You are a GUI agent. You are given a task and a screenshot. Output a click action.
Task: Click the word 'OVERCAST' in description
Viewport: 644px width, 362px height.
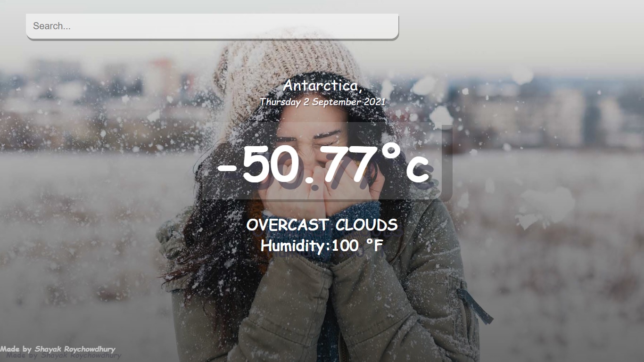(289, 225)
